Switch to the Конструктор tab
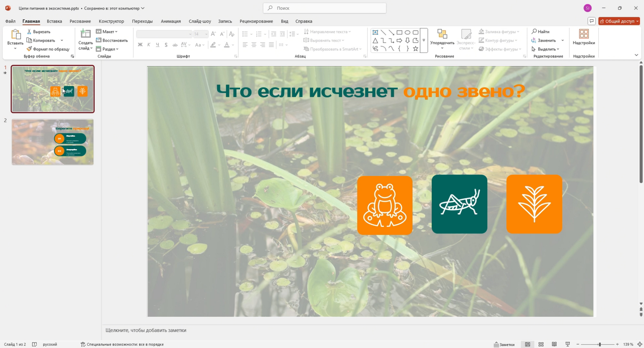 click(x=111, y=21)
